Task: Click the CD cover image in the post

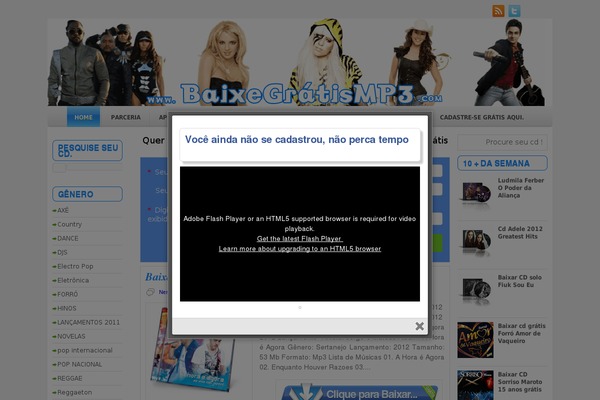Action: click(x=192, y=348)
